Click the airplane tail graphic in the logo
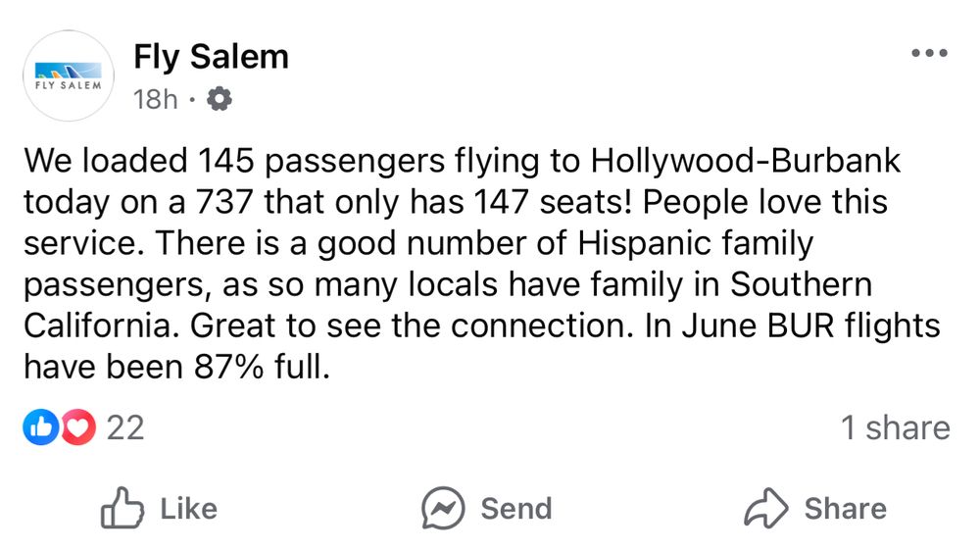The width and height of the screenshot is (980, 551). click(69, 70)
